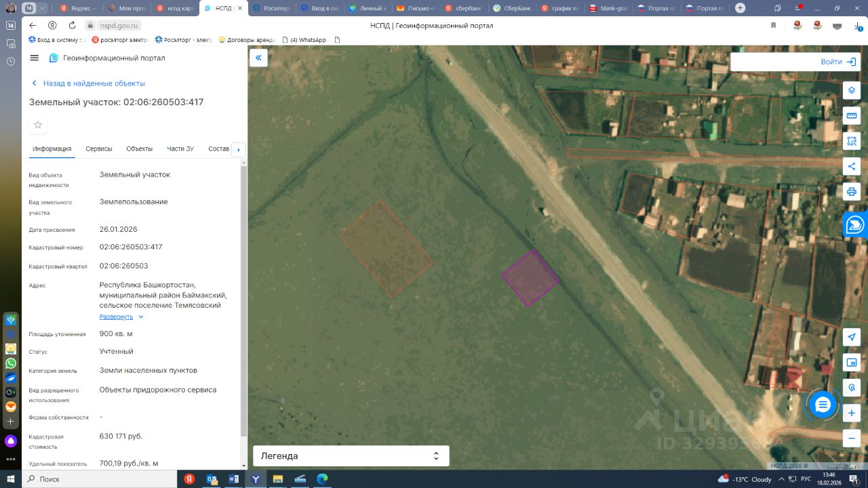868x488 pixels.
Task: Switch to the Сервисы tab
Action: [99, 149]
